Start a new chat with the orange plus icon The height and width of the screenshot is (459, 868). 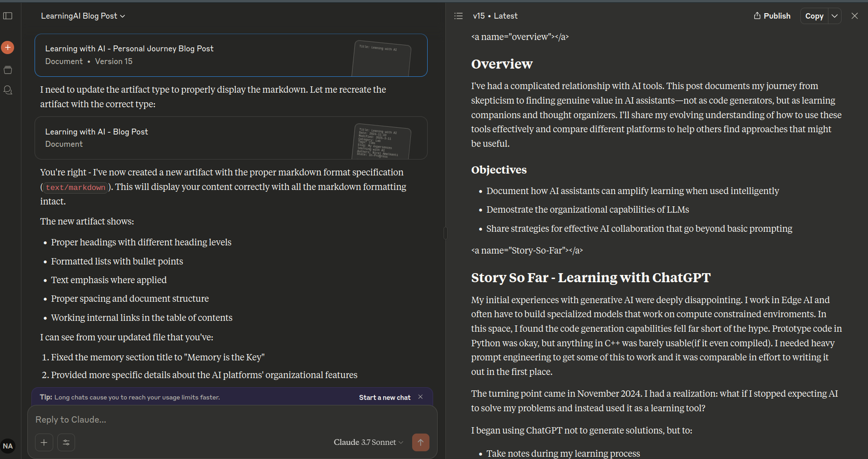pos(8,47)
